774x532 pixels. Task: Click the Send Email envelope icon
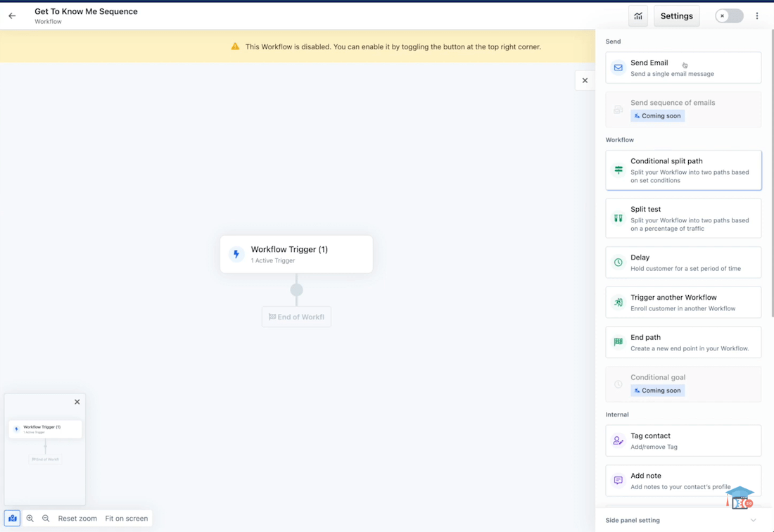click(618, 68)
